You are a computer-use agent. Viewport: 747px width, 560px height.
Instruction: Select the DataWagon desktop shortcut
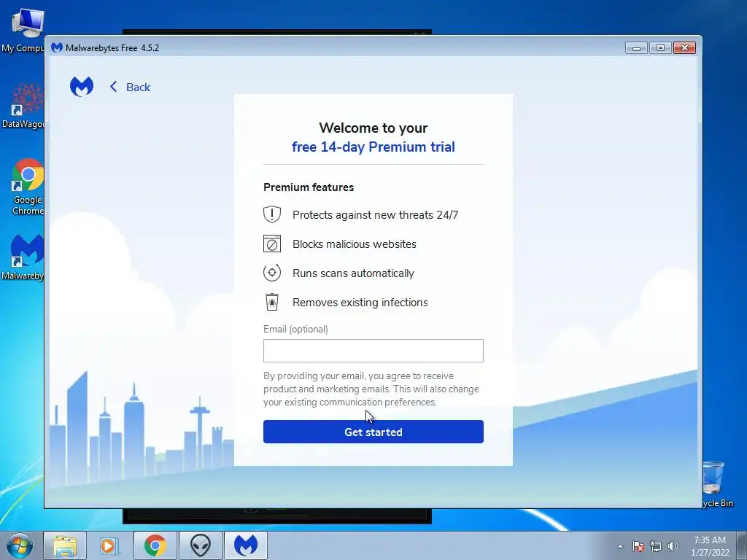24,106
